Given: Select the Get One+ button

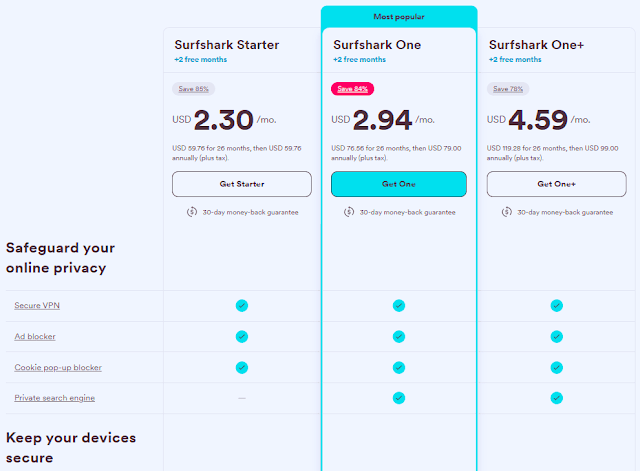Looking at the screenshot, I should click(x=556, y=184).
